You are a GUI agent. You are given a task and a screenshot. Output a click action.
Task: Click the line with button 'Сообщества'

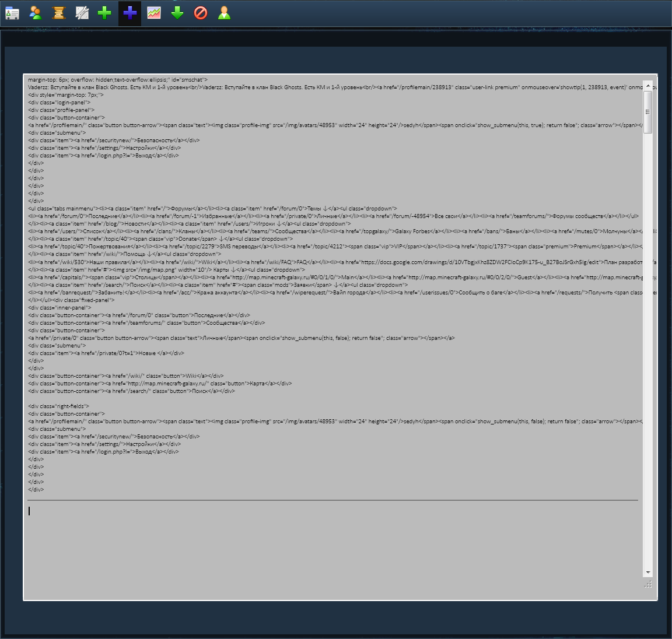pos(146,322)
